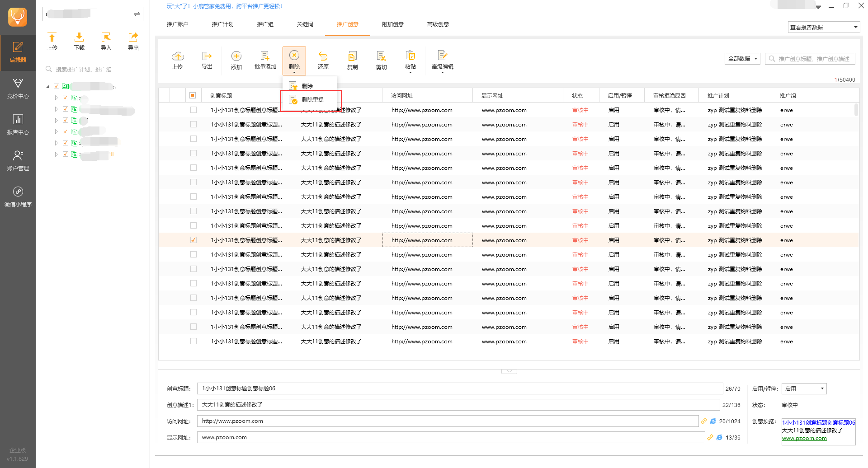The width and height of the screenshot is (868, 468).
Task: Open the 高级编辑 advanced edit tool
Action: coord(443,61)
